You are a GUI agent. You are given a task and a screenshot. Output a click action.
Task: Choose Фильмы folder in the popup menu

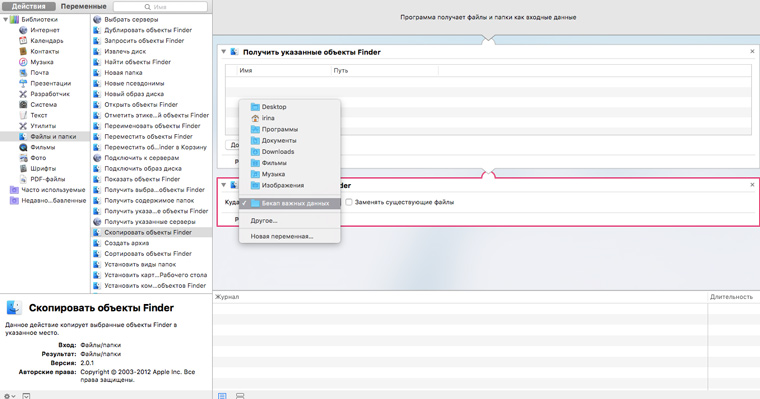click(289, 163)
